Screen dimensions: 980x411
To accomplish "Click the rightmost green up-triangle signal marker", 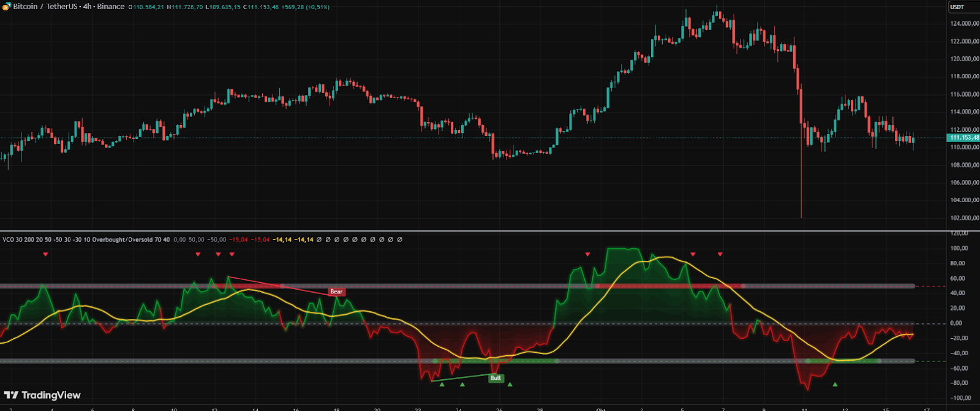I will [x=835, y=385].
